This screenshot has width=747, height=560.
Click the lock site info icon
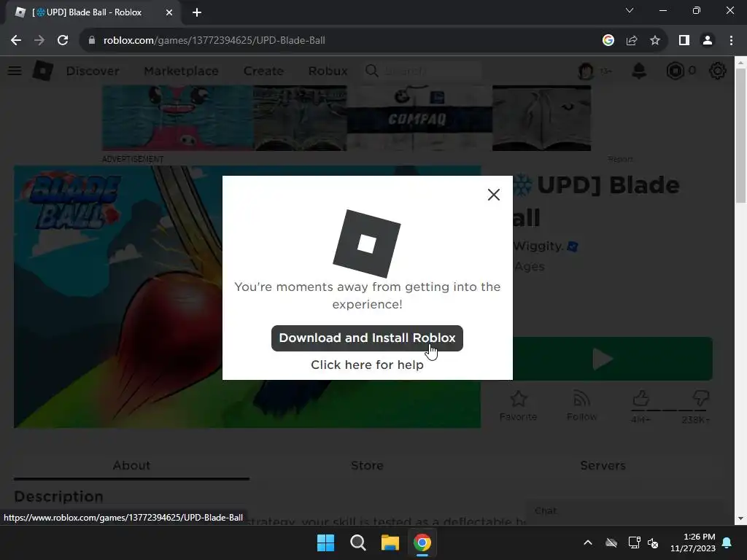(92, 41)
